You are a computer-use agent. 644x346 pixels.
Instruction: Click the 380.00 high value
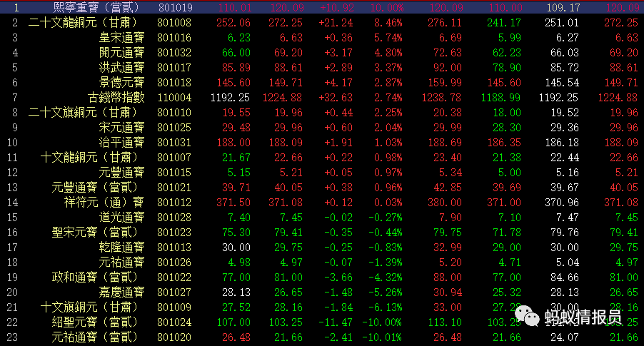coord(445,203)
